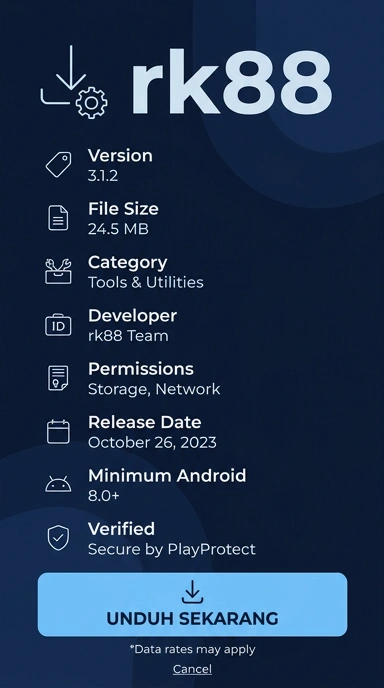Click the Cancel link
The image size is (384, 688).
pyautogui.click(x=192, y=669)
